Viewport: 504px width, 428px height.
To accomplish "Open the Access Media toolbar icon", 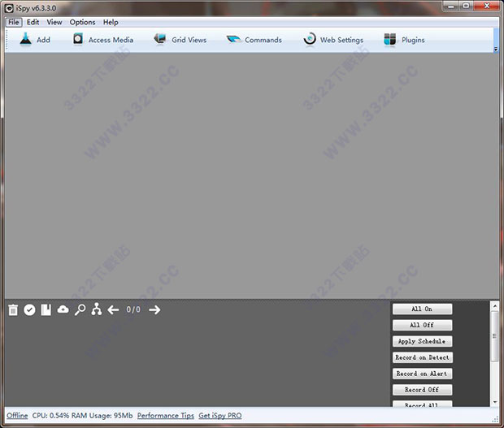I will tap(78, 40).
